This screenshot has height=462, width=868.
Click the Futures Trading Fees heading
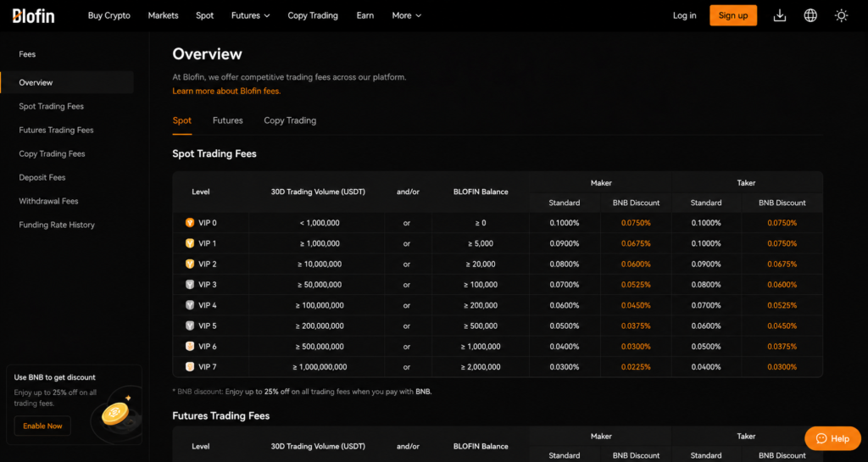pos(221,415)
